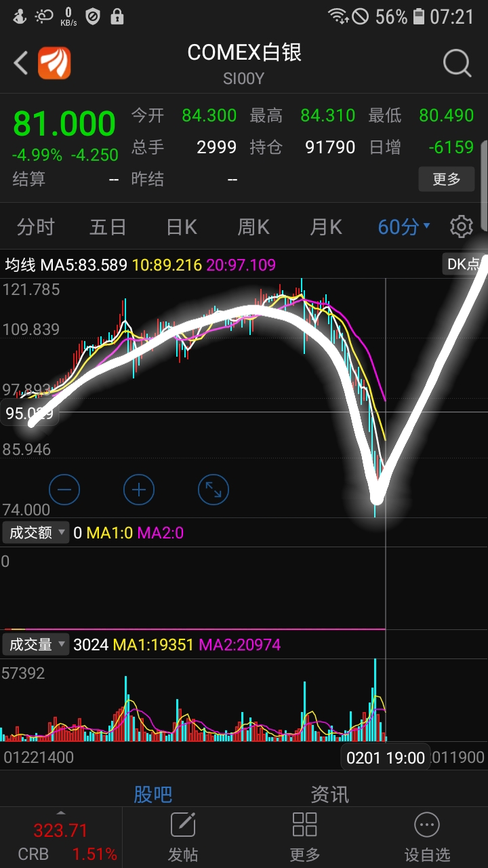The width and height of the screenshot is (488, 868).
Task: Tap the DK点 button
Action: click(x=464, y=264)
